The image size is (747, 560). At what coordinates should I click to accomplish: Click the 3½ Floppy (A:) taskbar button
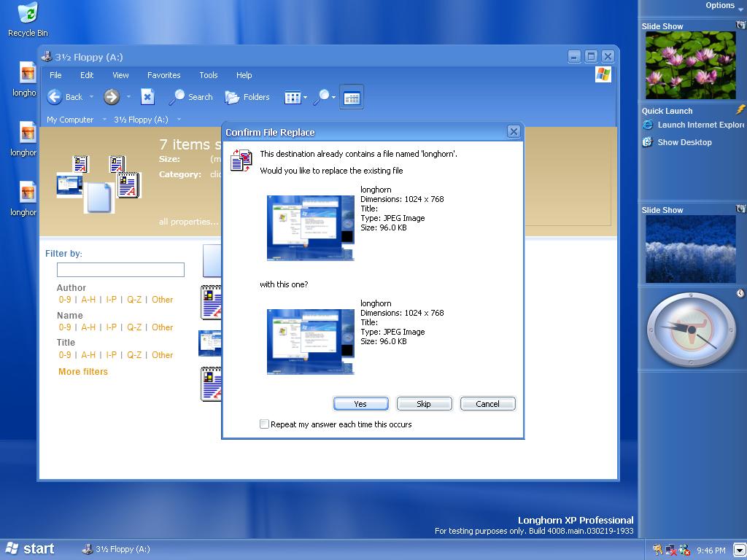coord(116,549)
